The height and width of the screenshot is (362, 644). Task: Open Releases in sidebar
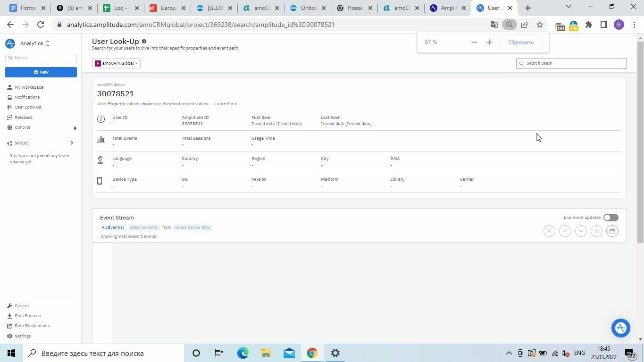click(x=23, y=118)
